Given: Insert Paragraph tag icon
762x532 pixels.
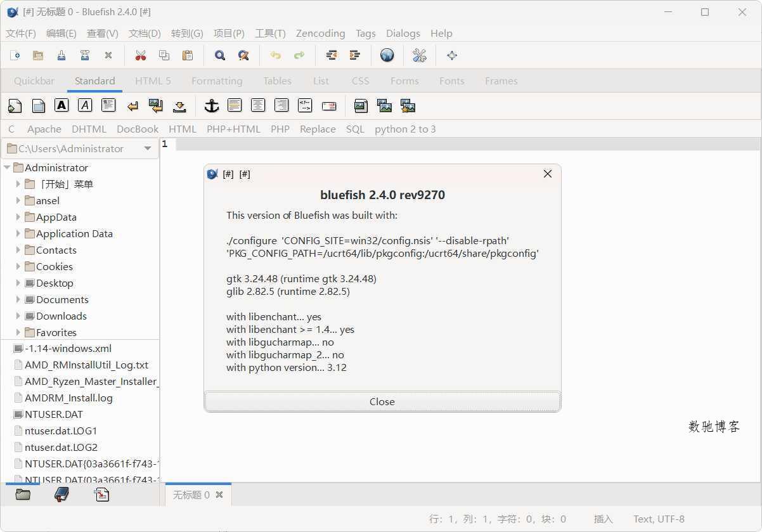Looking at the screenshot, I should (x=108, y=105).
